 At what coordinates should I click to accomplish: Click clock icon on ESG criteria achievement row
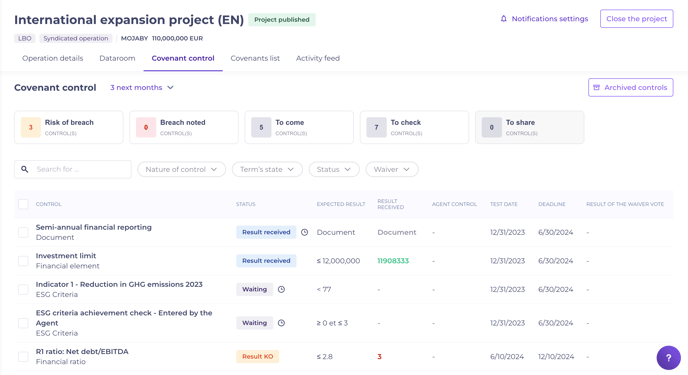(281, 323)
